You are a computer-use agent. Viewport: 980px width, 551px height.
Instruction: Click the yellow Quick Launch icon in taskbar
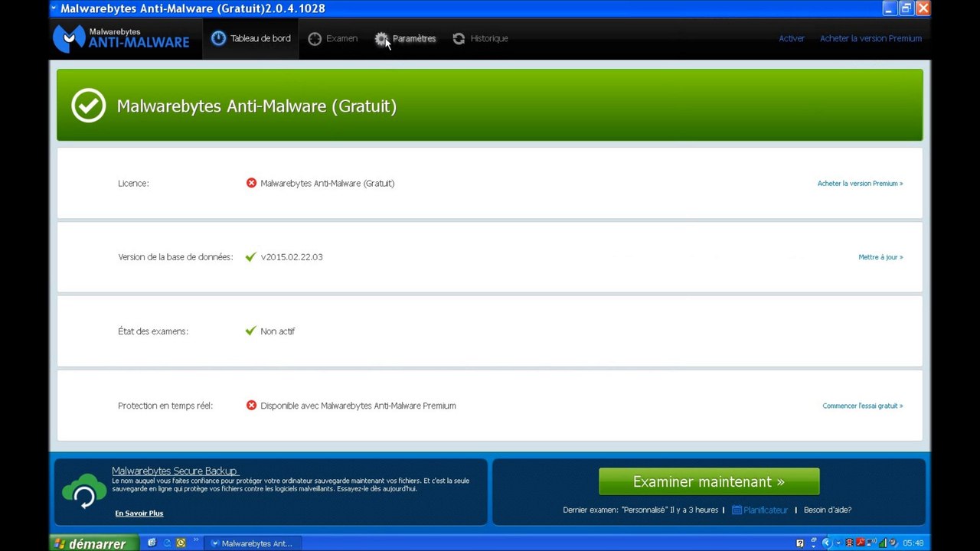[181, 543]
